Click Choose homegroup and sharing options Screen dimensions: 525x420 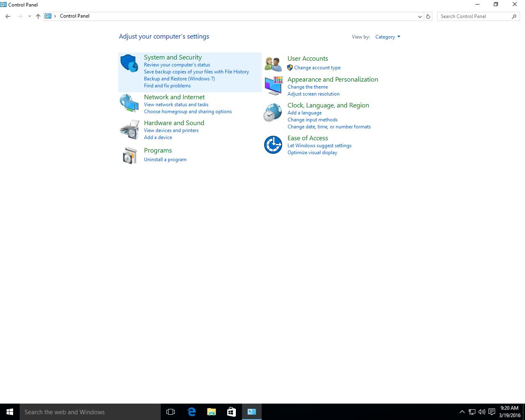pyautogui.click(x=188, y=112)
